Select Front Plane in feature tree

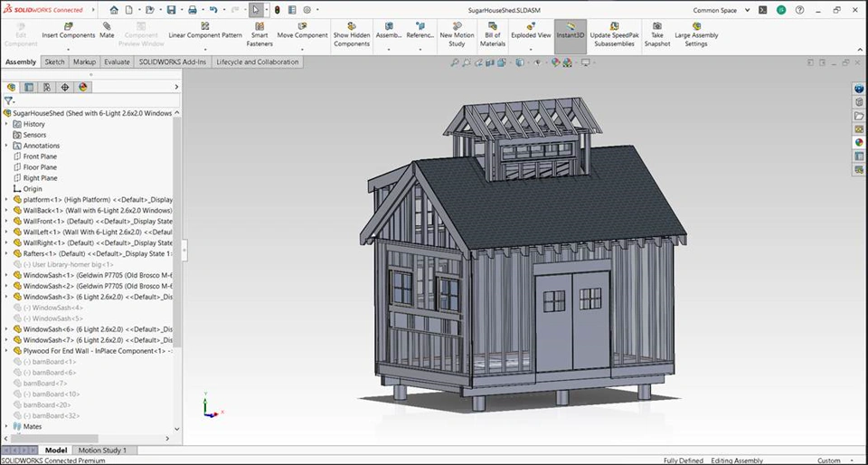[40, 157]
